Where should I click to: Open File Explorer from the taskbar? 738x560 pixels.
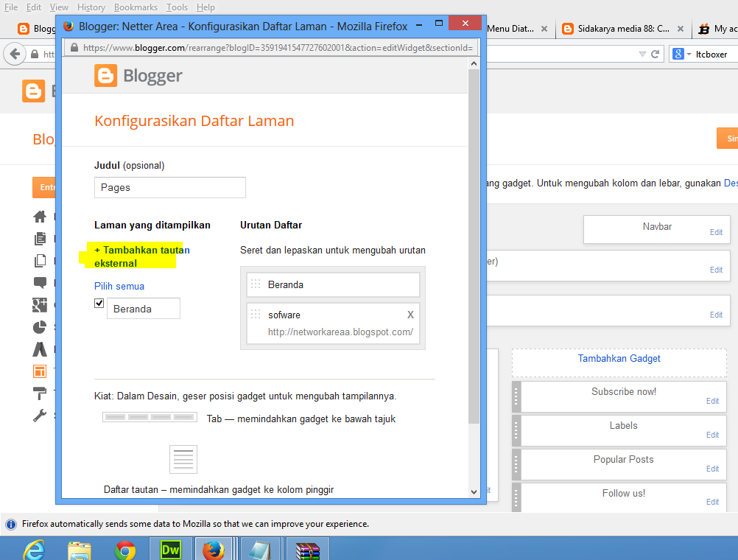[x=80, y=550]
